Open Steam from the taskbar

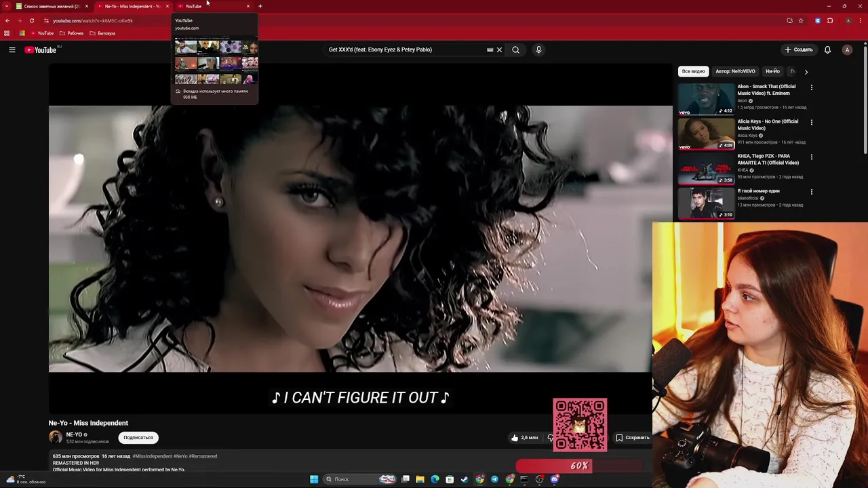click(x=465, y=479)
